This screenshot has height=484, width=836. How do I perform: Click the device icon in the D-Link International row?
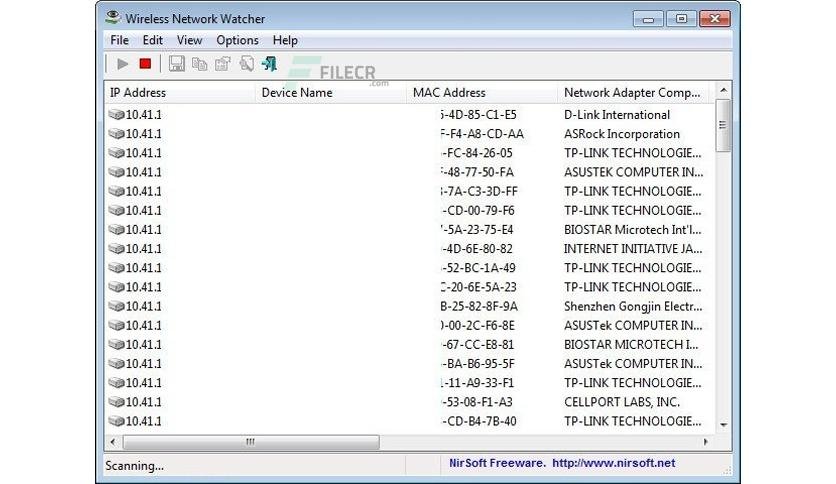pyautogui.click(x=116, y=115)
